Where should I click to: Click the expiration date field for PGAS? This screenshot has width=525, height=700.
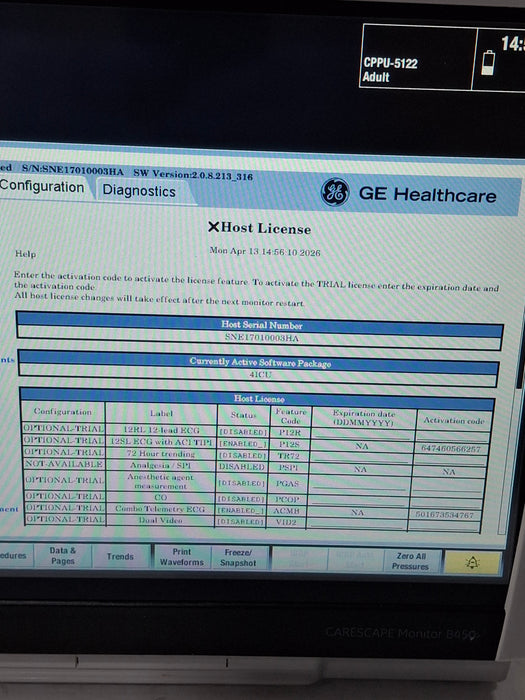359,484
